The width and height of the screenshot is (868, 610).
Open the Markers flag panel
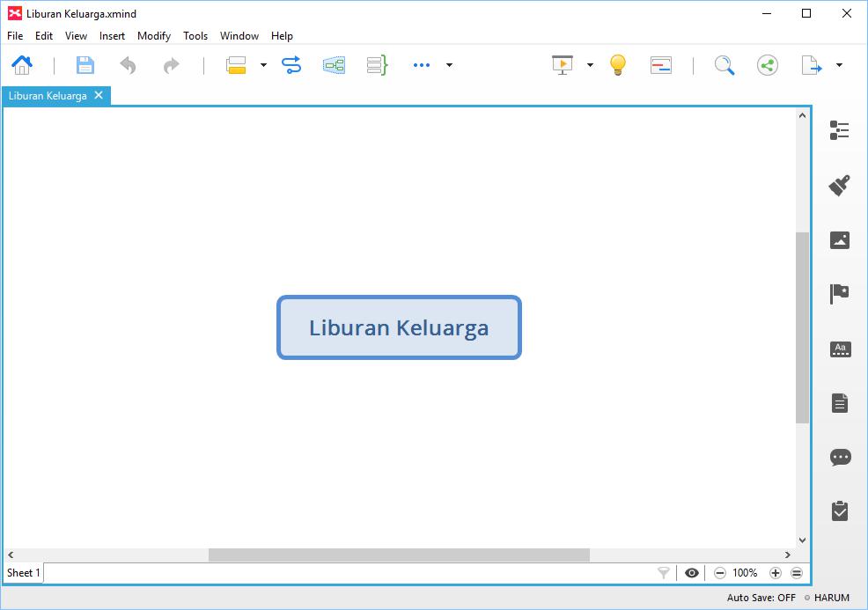840,294
